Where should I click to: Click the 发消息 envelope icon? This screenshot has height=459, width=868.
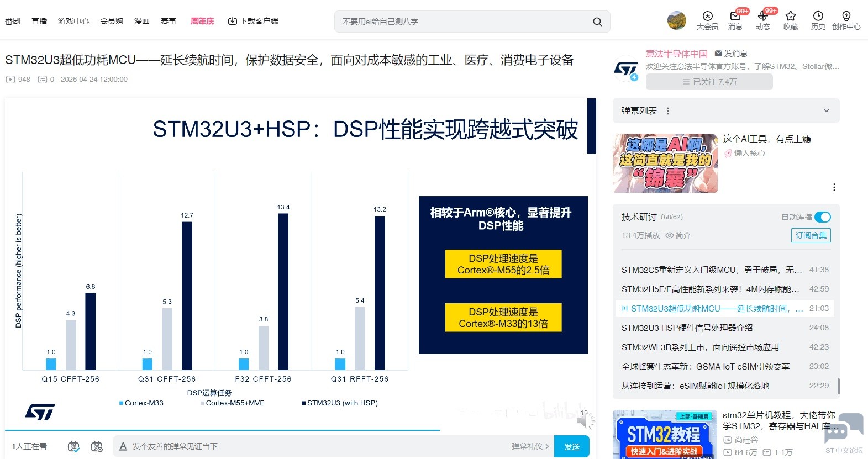click(718, 54)
